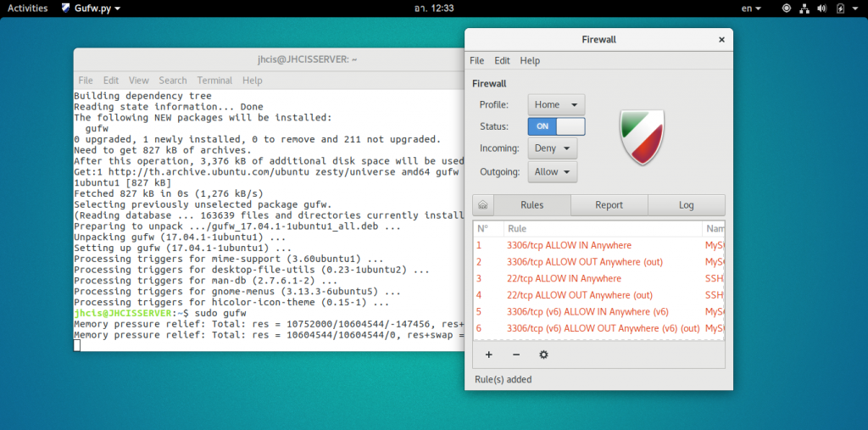Select rule 3306/tcp (v6) ALLOW OUT Anywhere (v6) (out)
Image resolution: width=868 pixels, height=430 pixels.
(x=599, y=328)
